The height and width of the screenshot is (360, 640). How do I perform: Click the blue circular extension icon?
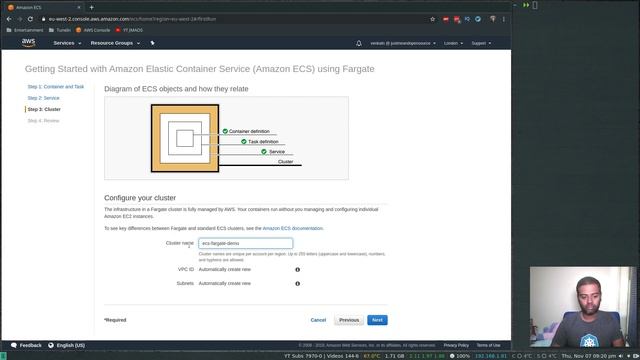click(x=478, y=19)
